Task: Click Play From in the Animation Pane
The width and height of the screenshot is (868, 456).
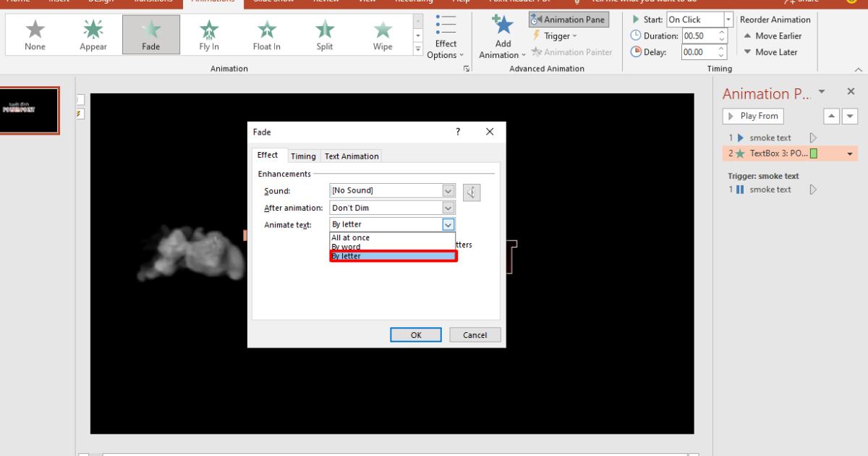Action: coord(753,116)
